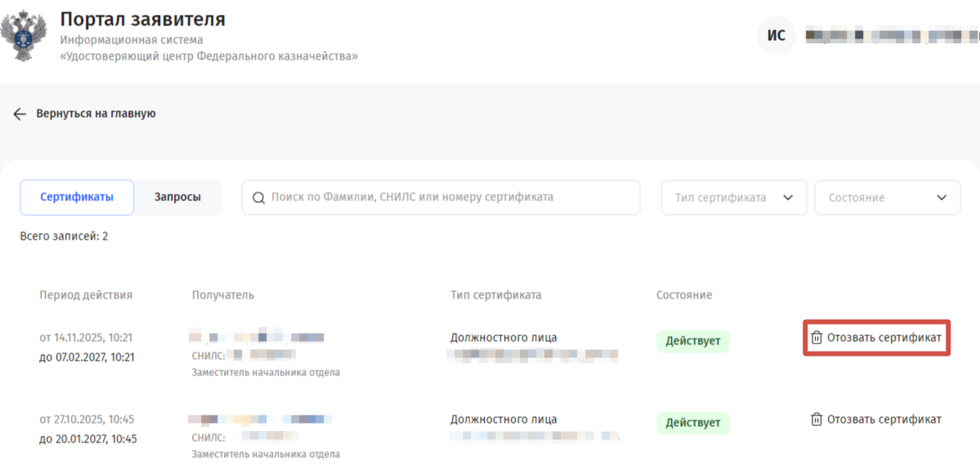
Task: Follow the Вернуться на главную link
Action: 96,114
